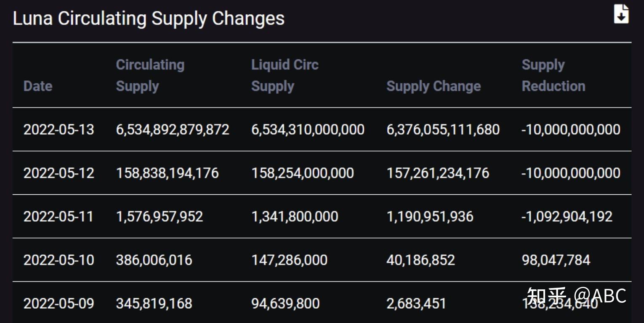Viewport: 644px width, 323px height.
Task: Sort by Circulating Supply column header
Action: click(150, 75)
